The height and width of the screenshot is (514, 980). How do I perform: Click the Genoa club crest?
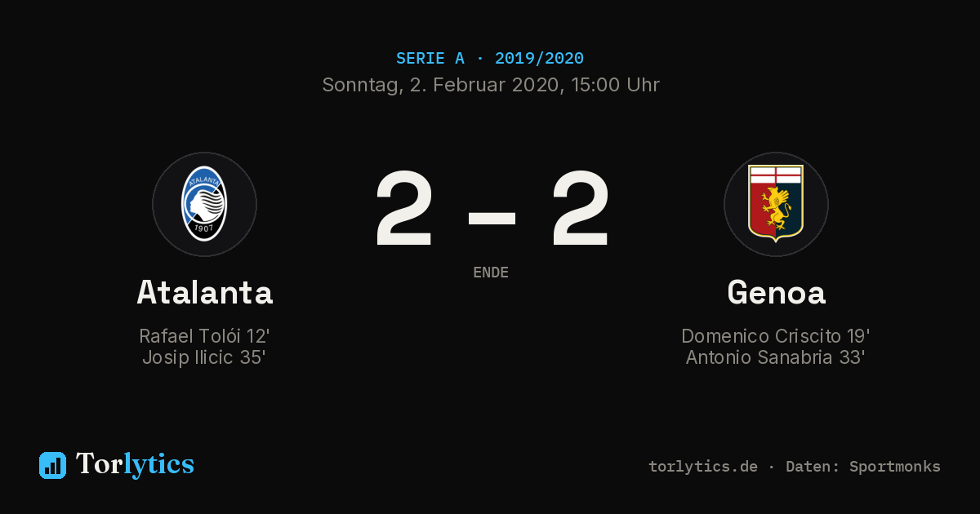pyautogui.click(x=776, y=204)
